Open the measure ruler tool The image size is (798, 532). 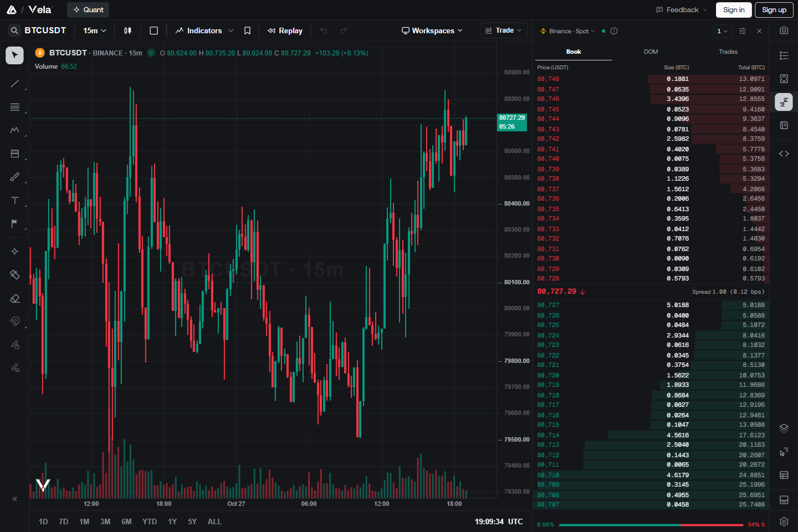pos(15,275)
